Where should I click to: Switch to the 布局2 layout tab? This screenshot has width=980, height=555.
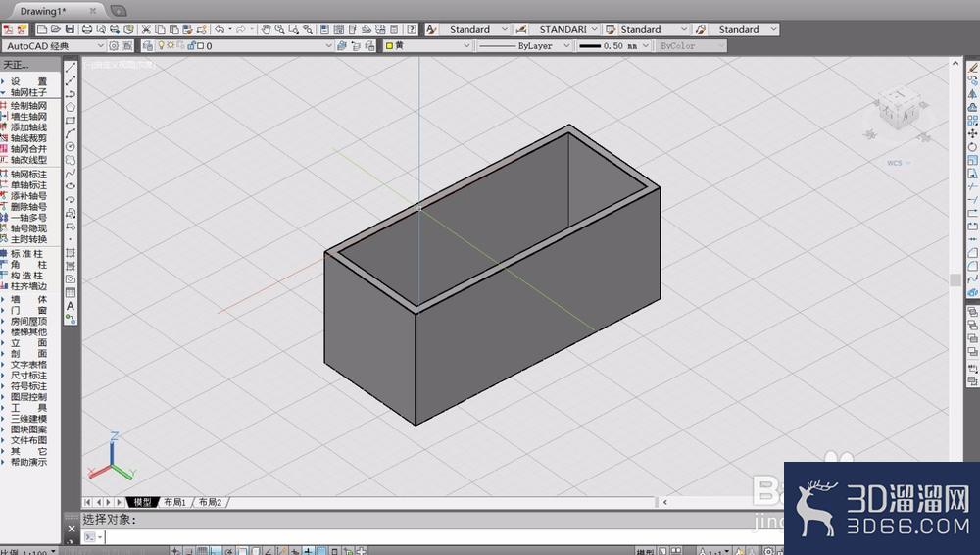[210, 502]
